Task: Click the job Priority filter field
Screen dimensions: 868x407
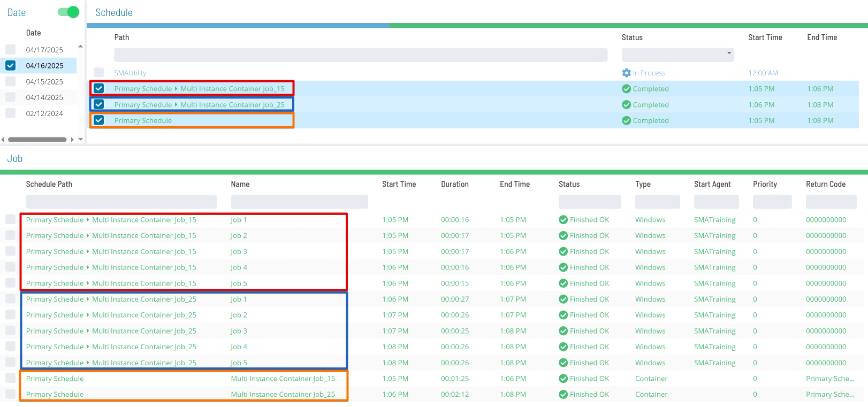Action: 772,202
